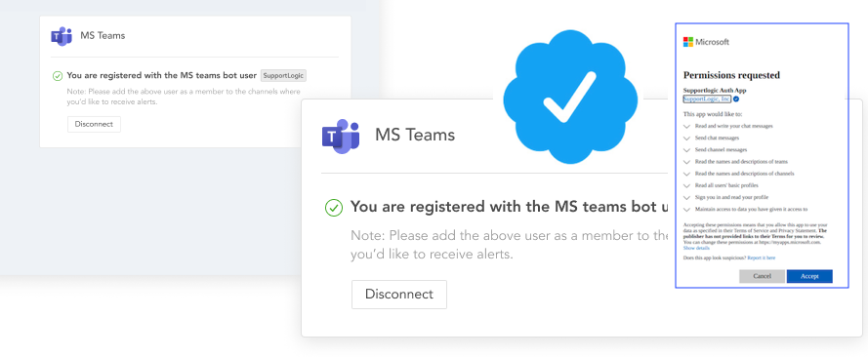
Task: Cancel the permissions request
Action: [x=762, y=276]
